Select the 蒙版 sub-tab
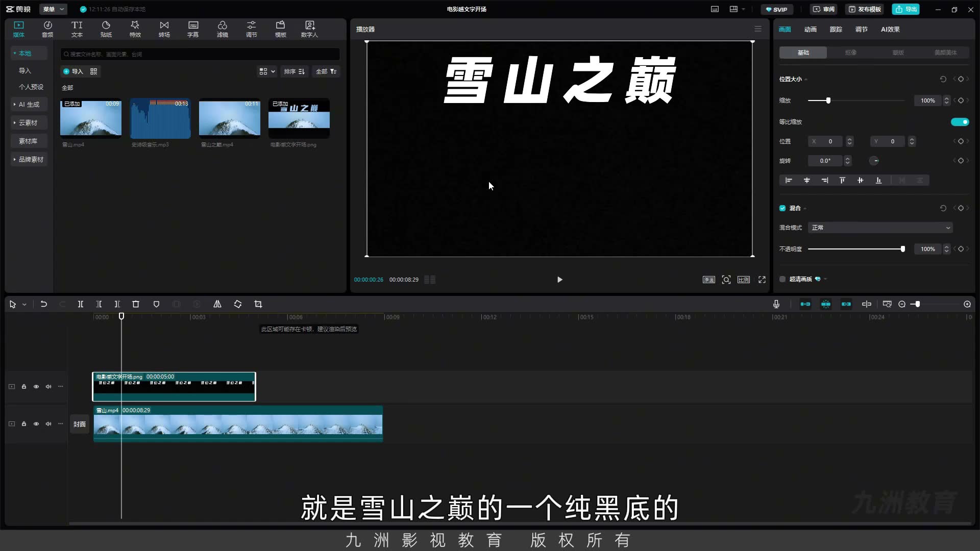The image size is (980, 551). pos(898,53)
